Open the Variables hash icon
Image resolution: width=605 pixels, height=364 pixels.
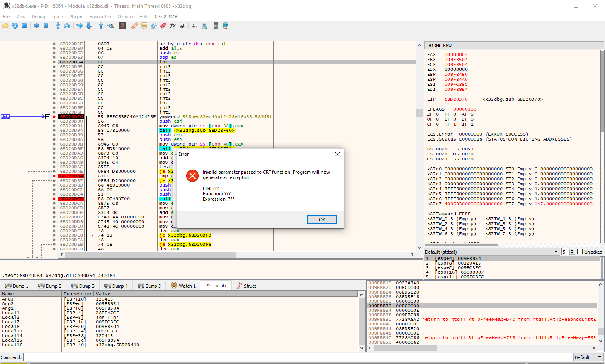182,26
